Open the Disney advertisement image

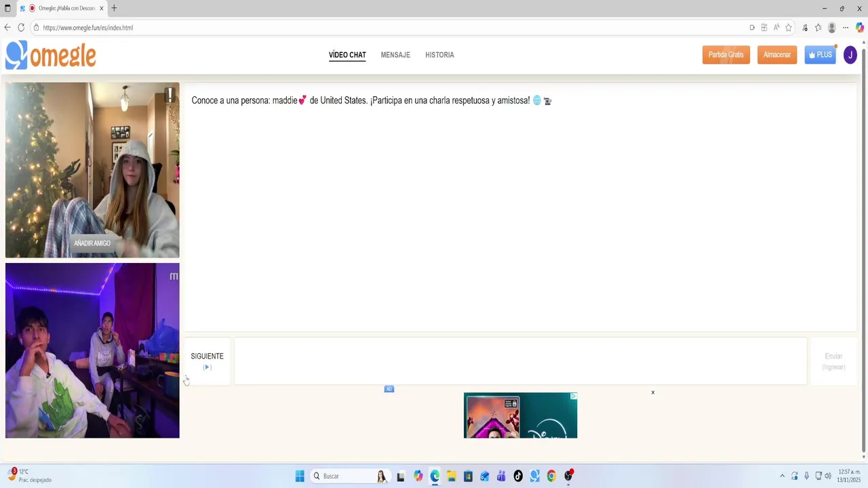tap(520, 415)
